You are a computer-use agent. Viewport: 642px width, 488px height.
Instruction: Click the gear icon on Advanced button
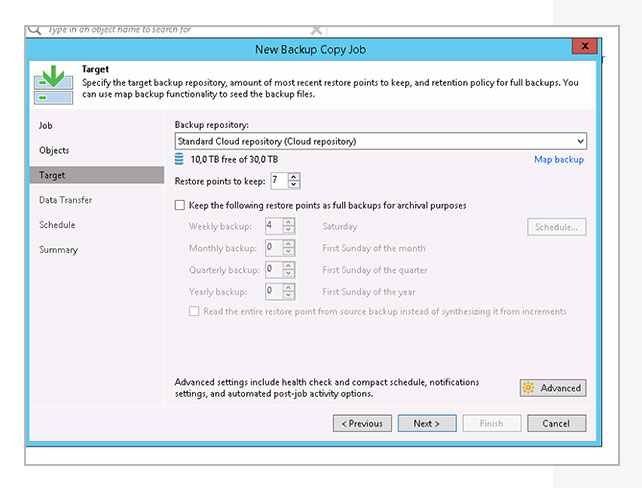point(529,388)
